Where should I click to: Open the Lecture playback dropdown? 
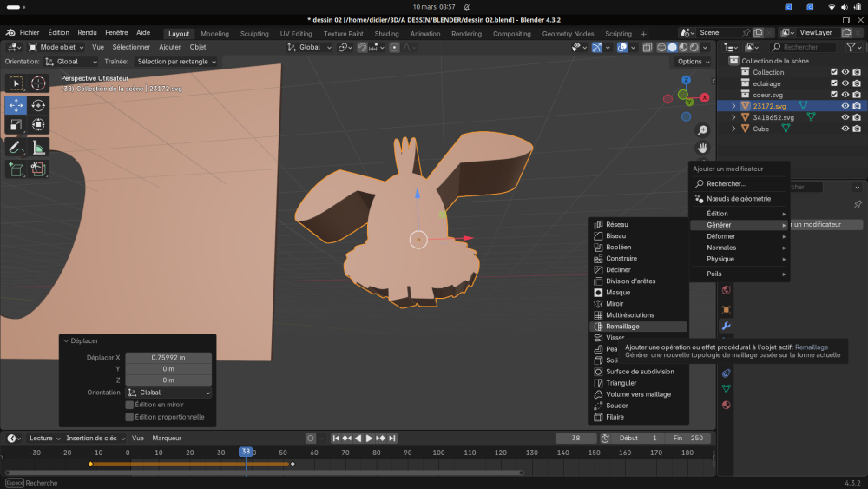[44, 438]
